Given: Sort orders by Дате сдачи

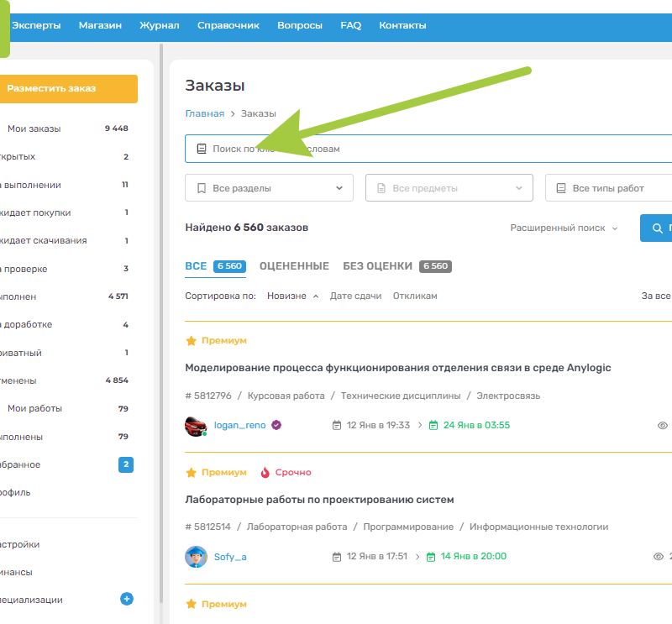Looking at the screenshot, I should [x=355, y=296].
